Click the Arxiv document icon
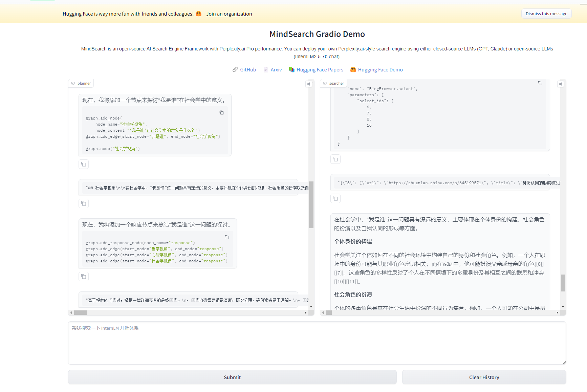 (266, 70)
